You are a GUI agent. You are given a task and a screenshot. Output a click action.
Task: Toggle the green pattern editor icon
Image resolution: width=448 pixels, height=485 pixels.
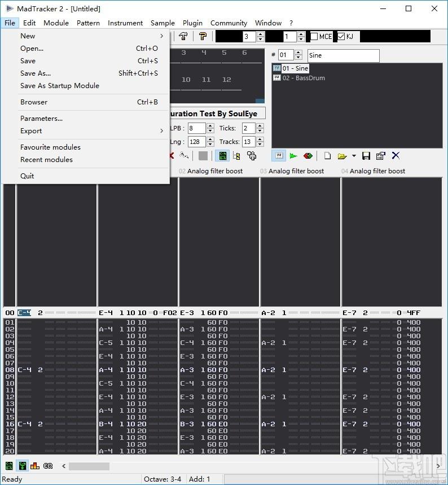tap(223, 156)
